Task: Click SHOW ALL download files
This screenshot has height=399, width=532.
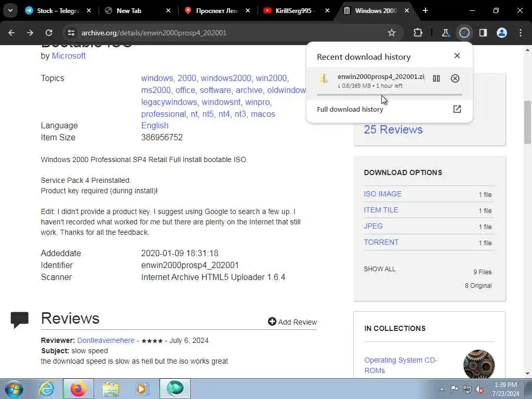Action: [x=380, y=269]
